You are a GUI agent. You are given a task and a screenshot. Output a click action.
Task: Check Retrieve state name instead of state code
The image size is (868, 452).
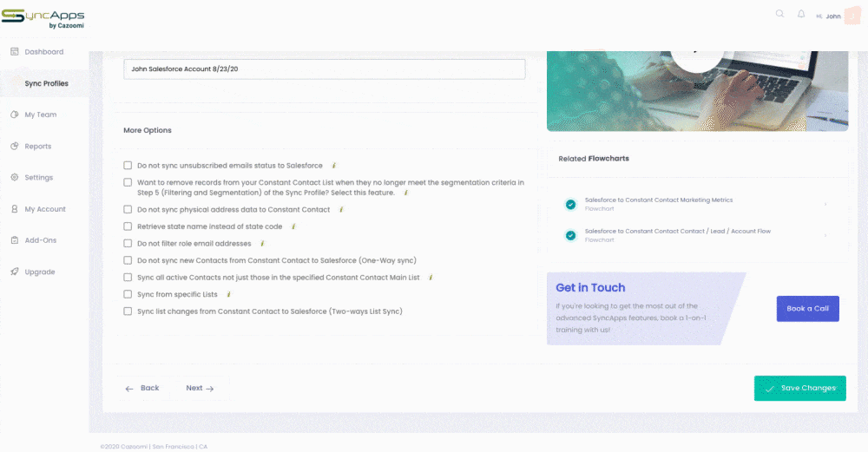(128, 226)
